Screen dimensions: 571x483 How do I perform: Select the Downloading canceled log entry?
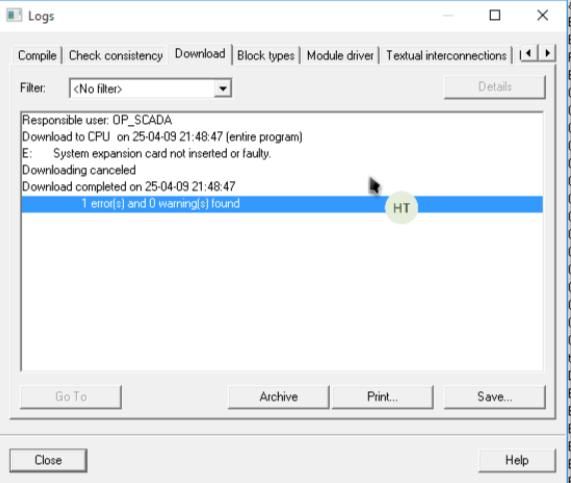[282, 170]
